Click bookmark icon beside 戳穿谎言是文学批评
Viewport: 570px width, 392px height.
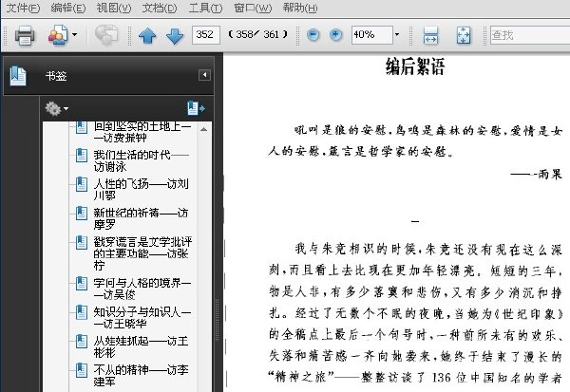click(x=82, y=242)
